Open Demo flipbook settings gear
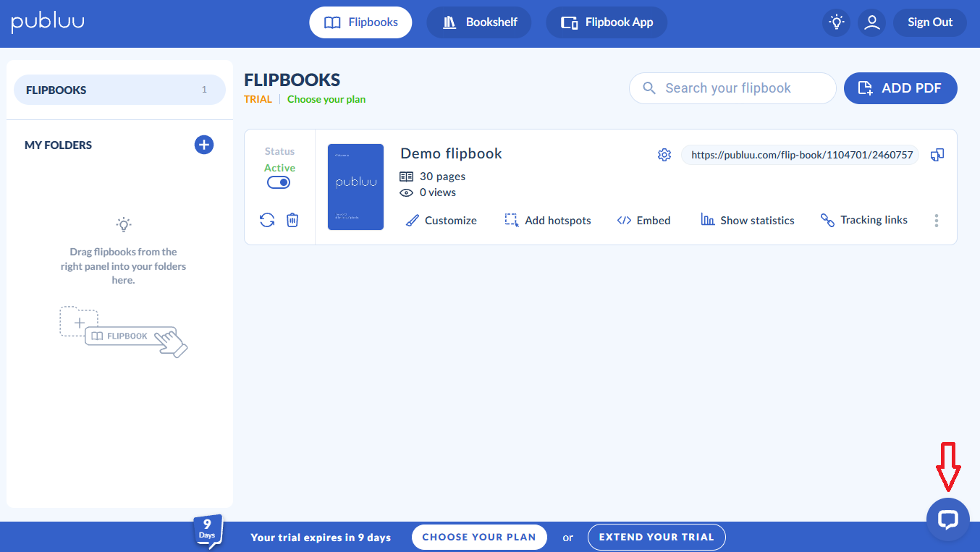 (x=664, y=155)
